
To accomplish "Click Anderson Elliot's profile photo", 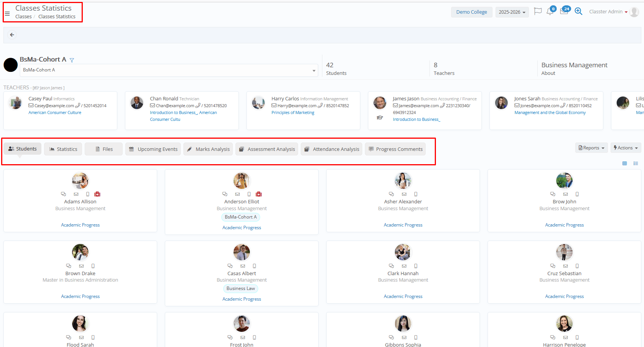I will pos(241,181).
